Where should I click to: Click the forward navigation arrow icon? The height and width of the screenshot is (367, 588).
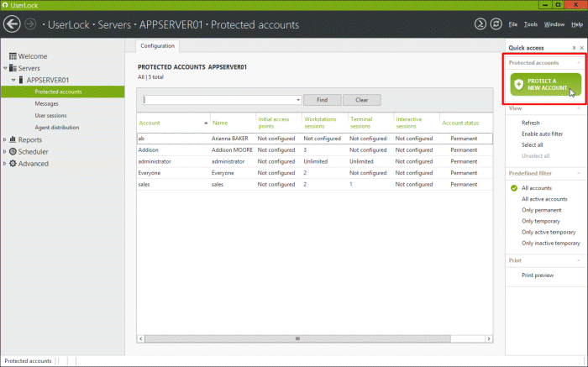pyautogui.click(x=32, y=24)
